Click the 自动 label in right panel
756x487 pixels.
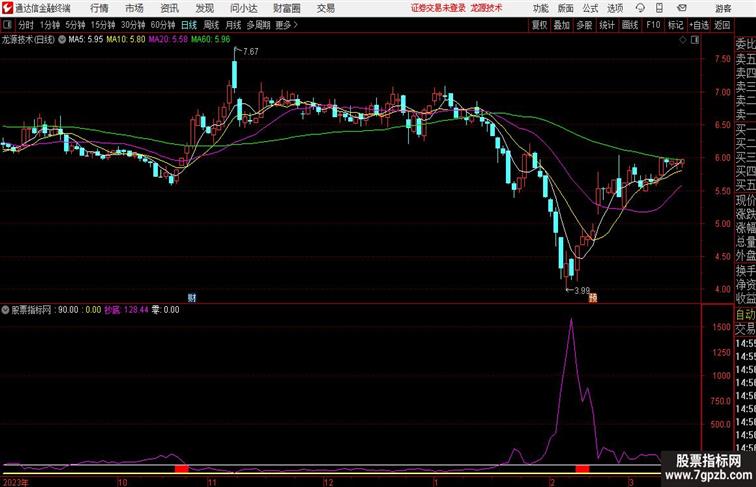coord(745,315)
